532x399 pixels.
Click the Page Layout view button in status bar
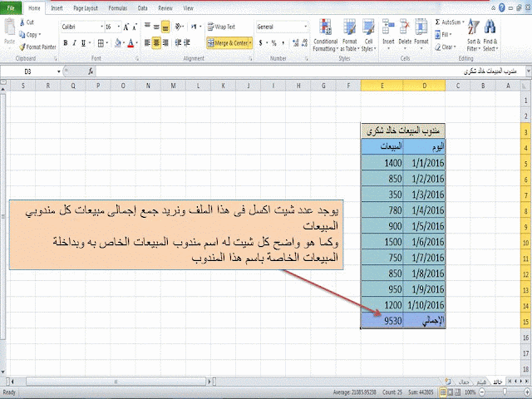coord(451,392)
